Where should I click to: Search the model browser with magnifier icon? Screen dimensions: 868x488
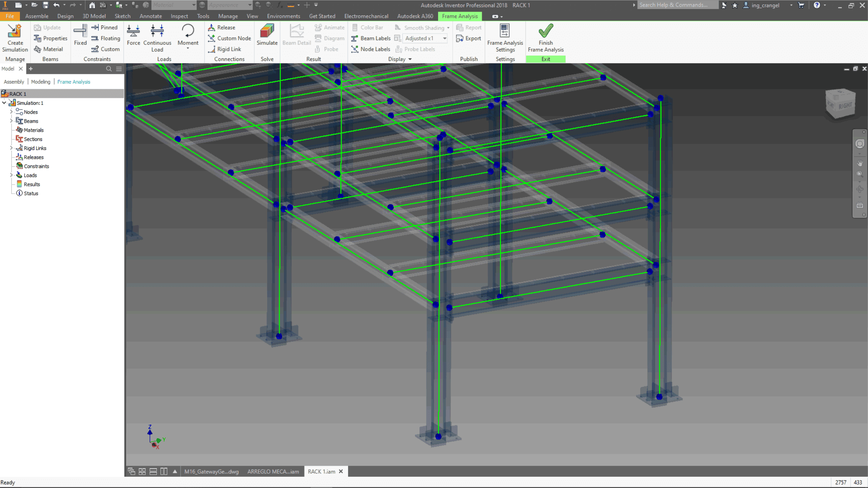click(109, 69)
